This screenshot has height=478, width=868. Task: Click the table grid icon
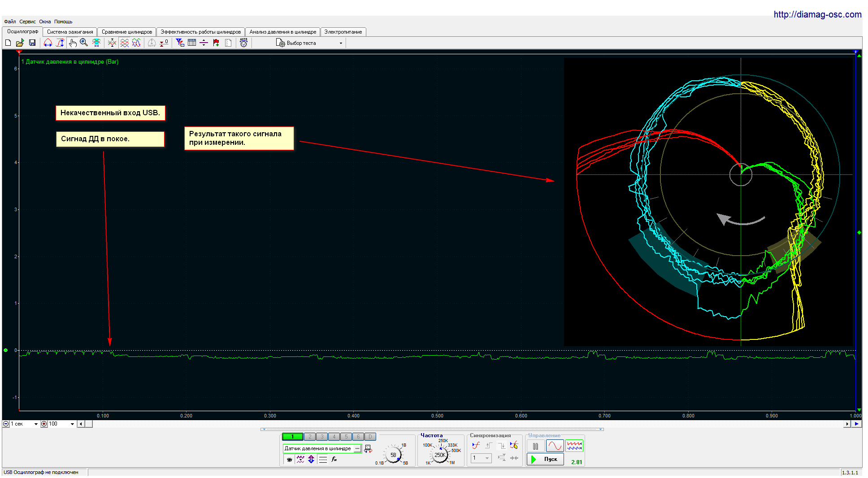pyautogui.click(x=192, y=43)
